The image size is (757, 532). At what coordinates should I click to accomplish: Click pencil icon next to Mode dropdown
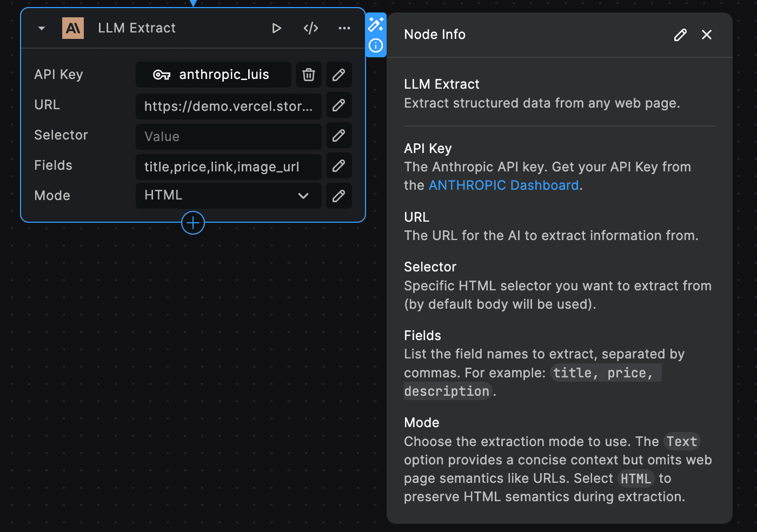pyautogui.click(x=339, y=196)
